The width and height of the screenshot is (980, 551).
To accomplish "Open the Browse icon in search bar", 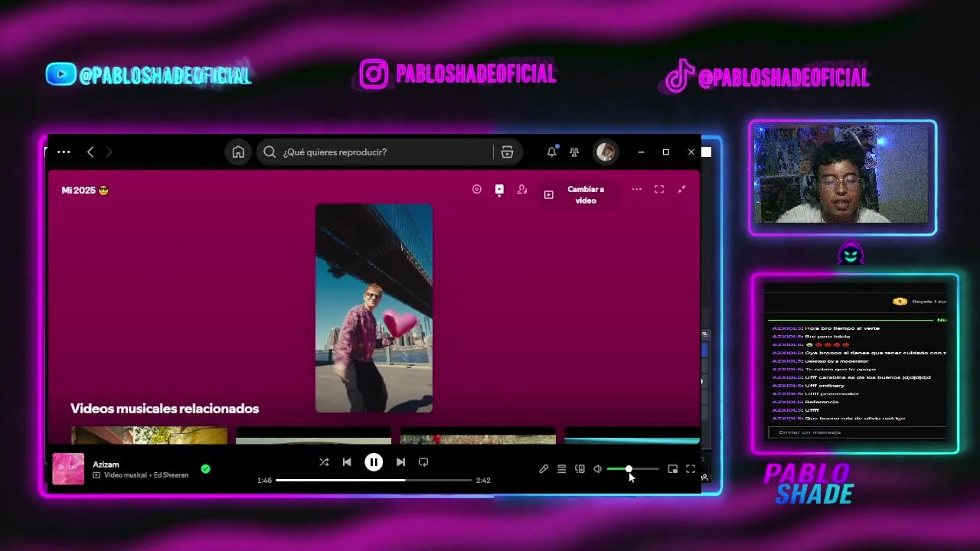I will tap(507, 152).
